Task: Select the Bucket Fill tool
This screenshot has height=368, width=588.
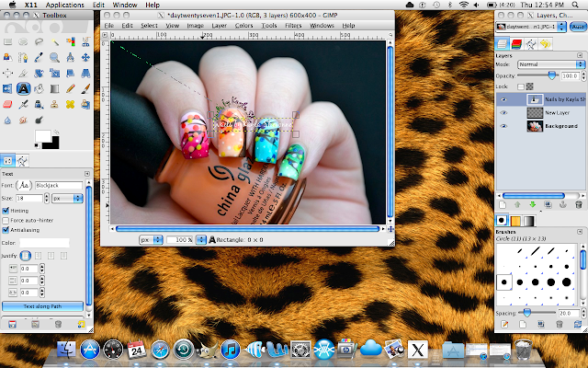Action: (39, 88)
